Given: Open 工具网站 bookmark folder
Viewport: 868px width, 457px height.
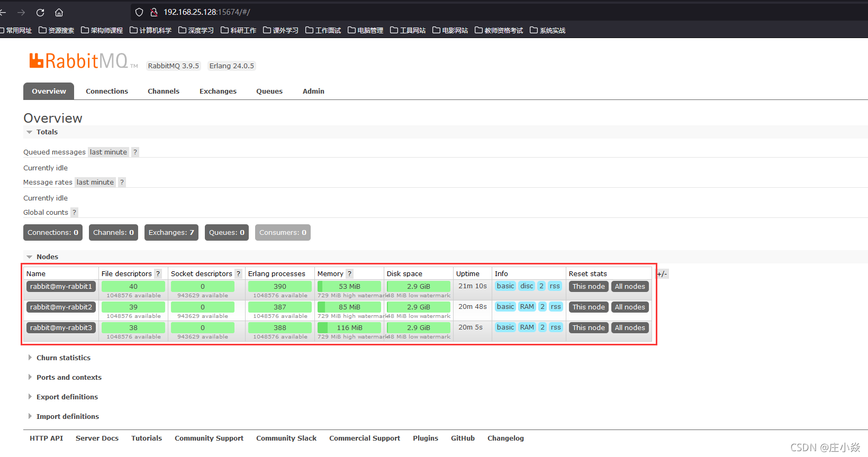Looking at the screenshot, I should pos(408,31).
